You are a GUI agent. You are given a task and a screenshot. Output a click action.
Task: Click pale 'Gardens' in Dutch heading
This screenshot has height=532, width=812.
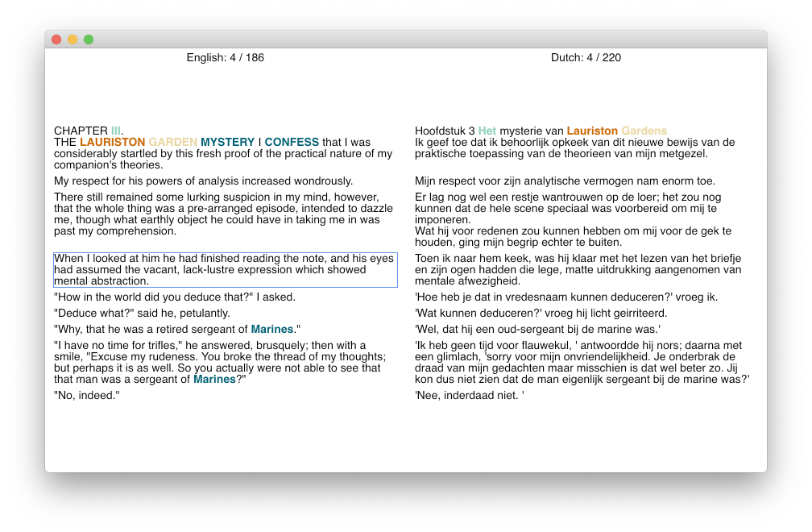pos(644,131)
